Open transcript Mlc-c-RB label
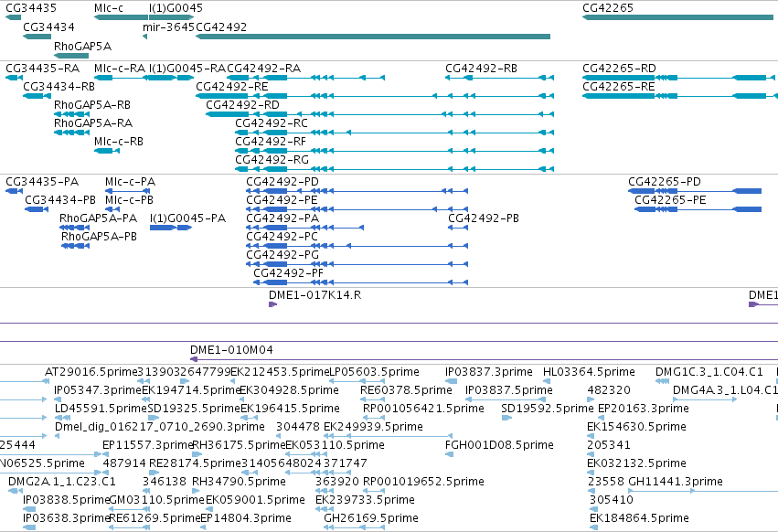This screenshot has height=532, width=778. coord(119,142)
